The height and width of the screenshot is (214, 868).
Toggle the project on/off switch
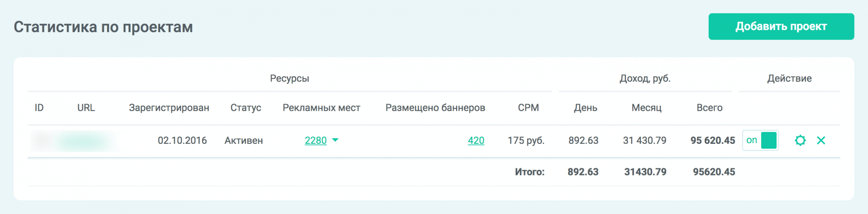point(760,140)
